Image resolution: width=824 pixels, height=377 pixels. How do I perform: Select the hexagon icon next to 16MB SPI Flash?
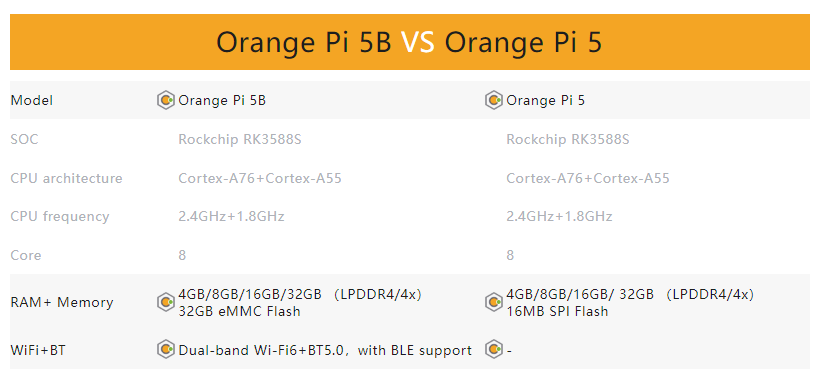click(x=493, y=302)
